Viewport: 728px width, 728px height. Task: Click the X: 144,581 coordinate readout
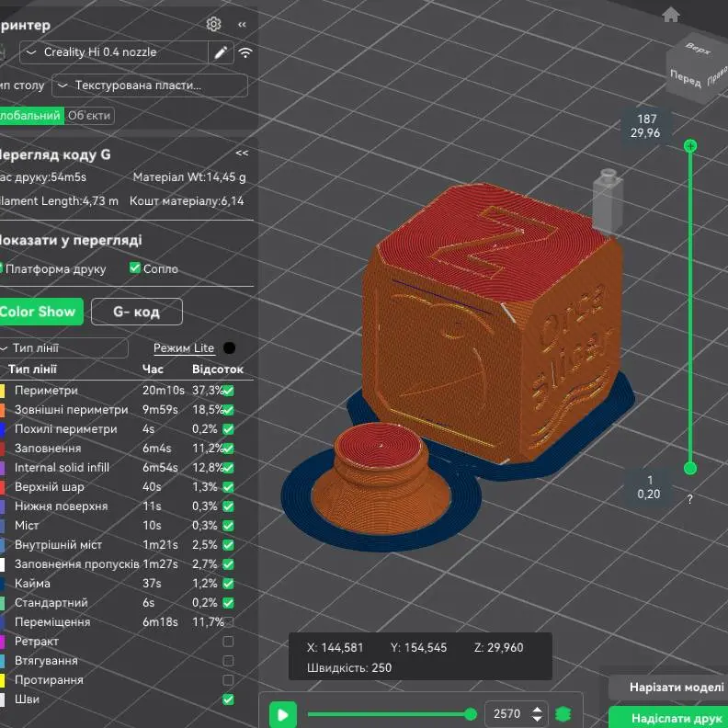click(x=335, y=647)
